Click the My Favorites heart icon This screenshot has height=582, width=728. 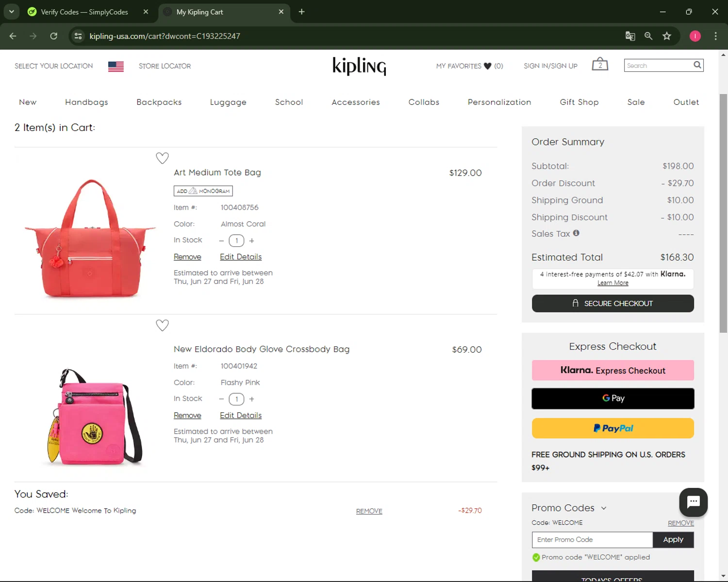(x=488, y=66)
